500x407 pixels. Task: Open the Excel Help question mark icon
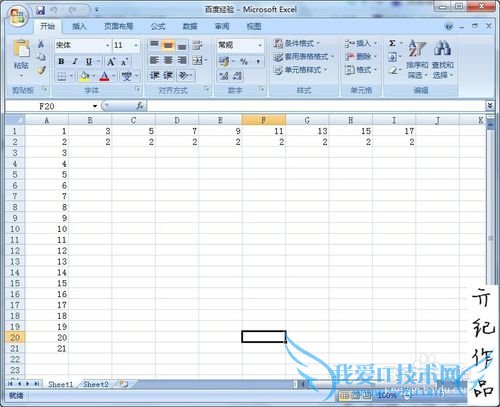pos(449,26)
